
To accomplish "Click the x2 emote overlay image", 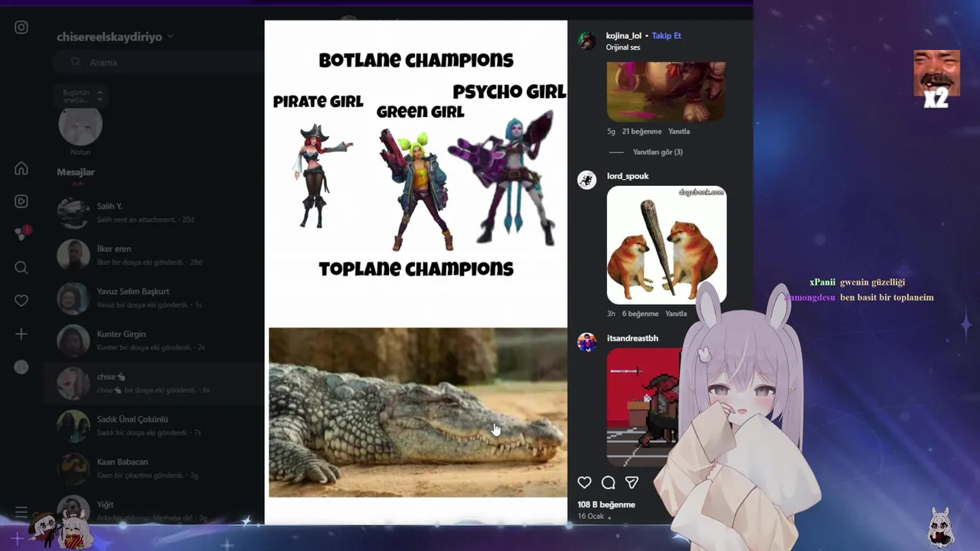I will point(937,80).
